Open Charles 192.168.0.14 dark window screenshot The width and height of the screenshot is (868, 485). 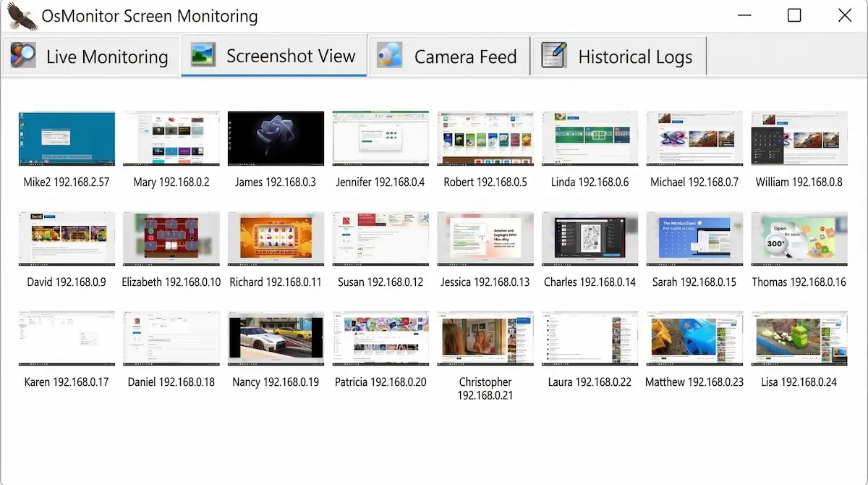pos(590,238)
